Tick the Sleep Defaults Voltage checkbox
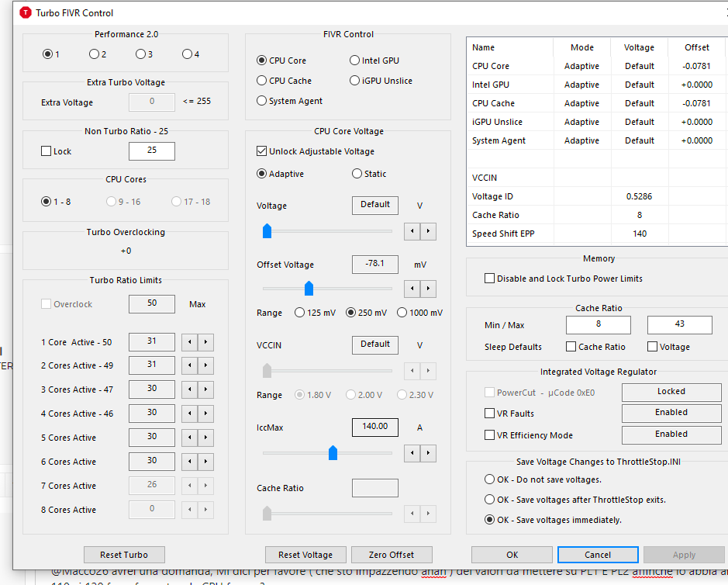Viewport: 728px width, 585px height. (652, 347)
